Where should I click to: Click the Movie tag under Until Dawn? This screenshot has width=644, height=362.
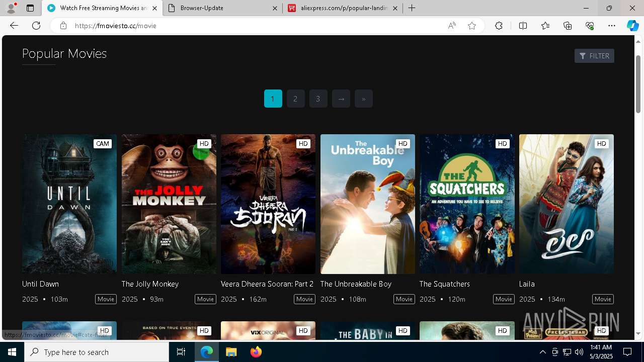[x=106, y=299]
